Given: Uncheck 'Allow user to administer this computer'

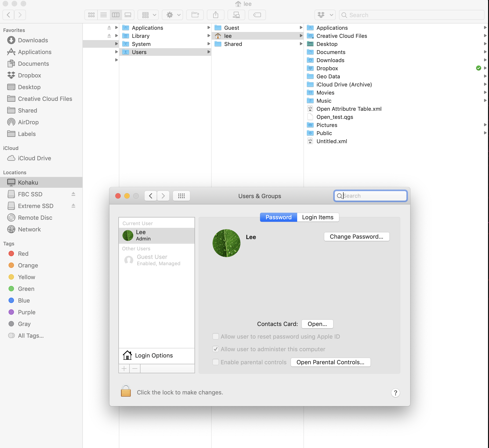Looking at the screenshot, I should point(216,349).
